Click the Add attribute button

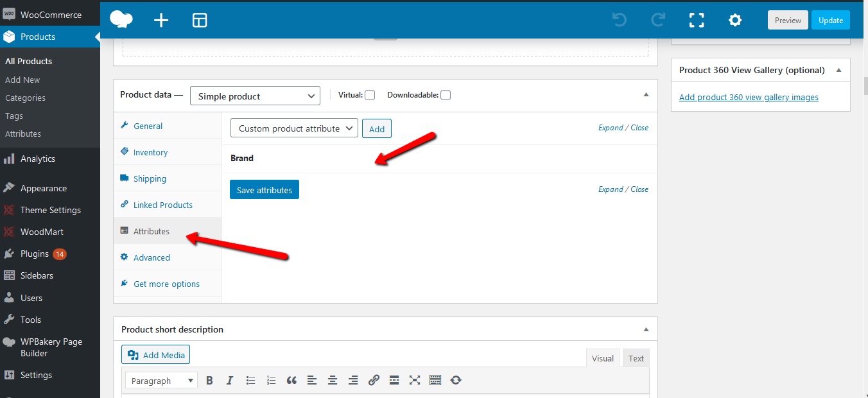377,128
